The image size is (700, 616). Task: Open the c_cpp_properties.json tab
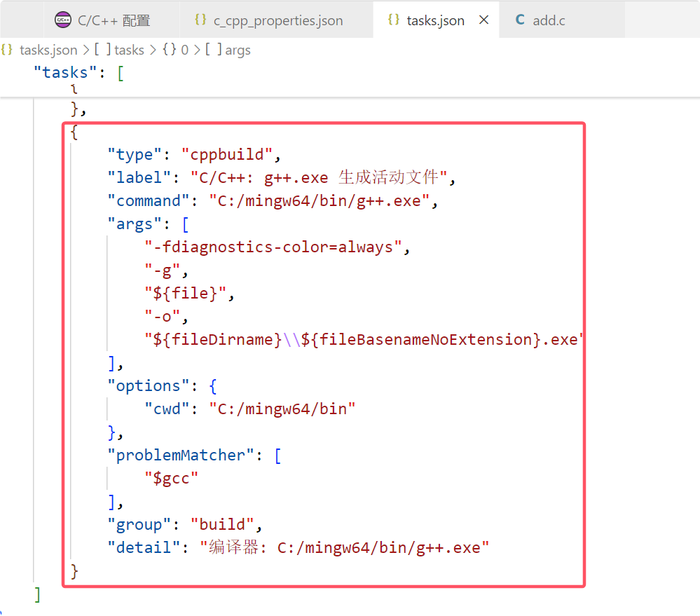click(277, 20)
